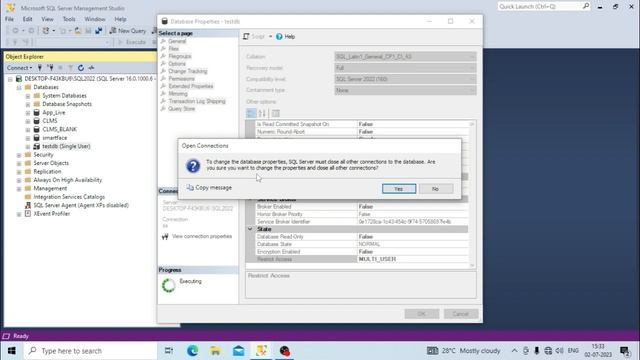Expand the System Databases folder

28,96
